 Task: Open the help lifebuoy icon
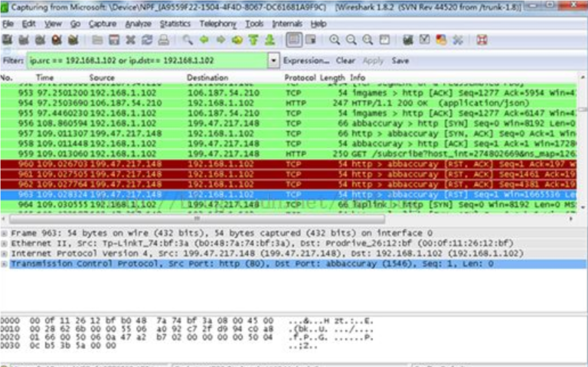(482, 39)
